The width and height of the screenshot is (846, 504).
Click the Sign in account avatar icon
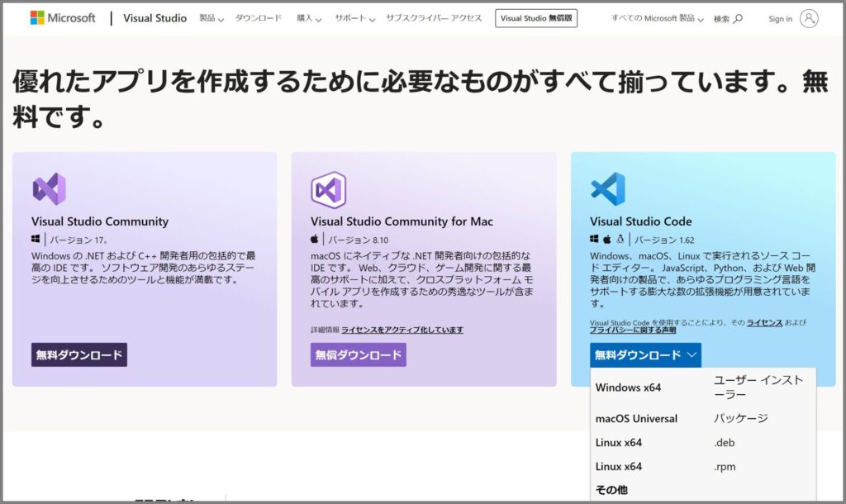point(809,18)
